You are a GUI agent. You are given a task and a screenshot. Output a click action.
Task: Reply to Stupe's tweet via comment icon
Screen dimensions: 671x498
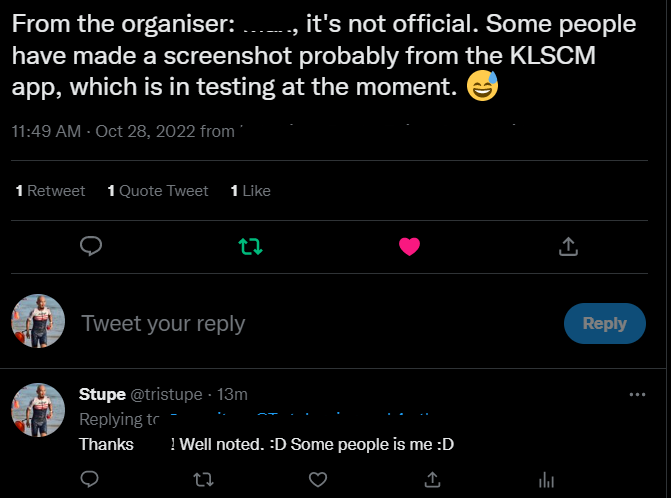tap(89, 480)
